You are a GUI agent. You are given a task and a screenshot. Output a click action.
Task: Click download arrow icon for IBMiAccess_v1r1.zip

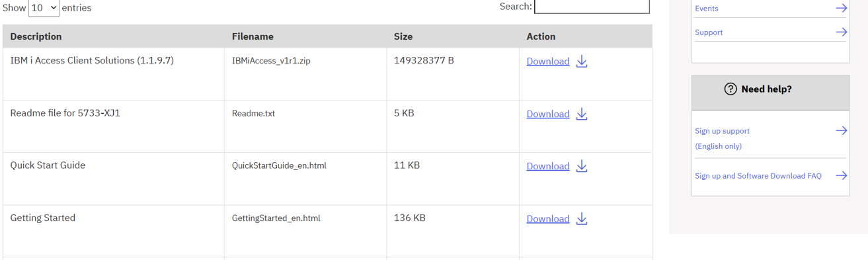582,62
